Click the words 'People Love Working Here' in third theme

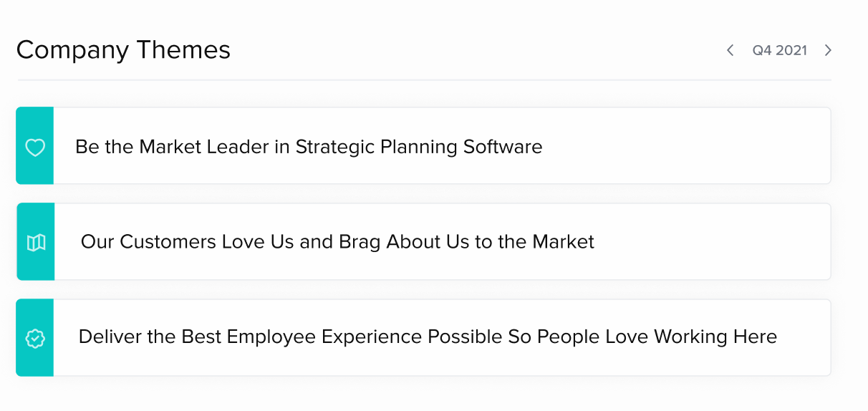(x=657, y=337)
